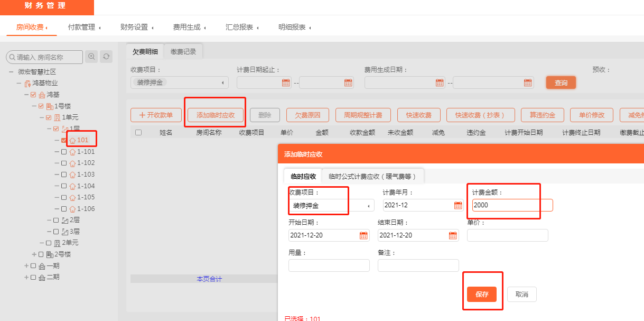Image resolution: width=644 pixels, height=321 pixels.
Task: Open calendar for 计费日期起止 start field
Action: [286, 82]
